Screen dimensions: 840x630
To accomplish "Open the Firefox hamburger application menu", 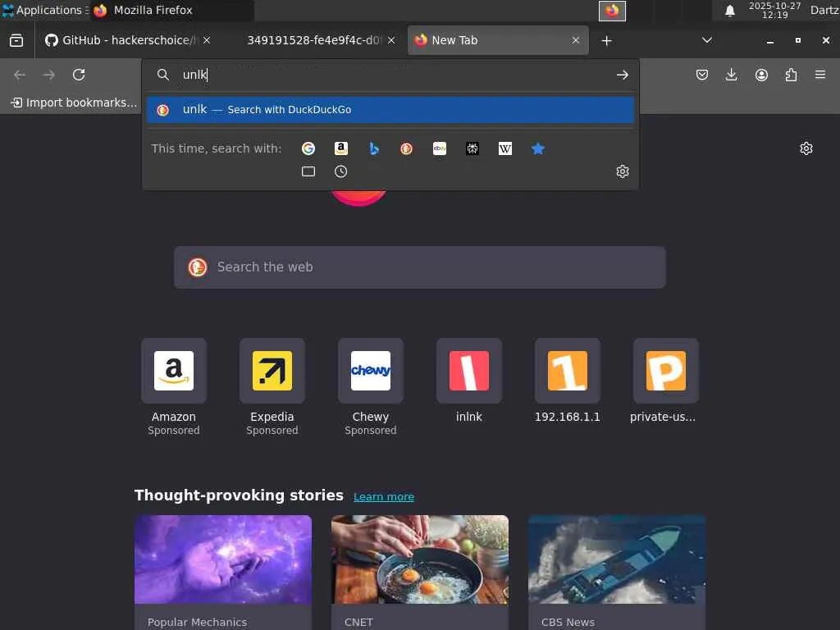I will pyautogui.click(x=820, y=75).
